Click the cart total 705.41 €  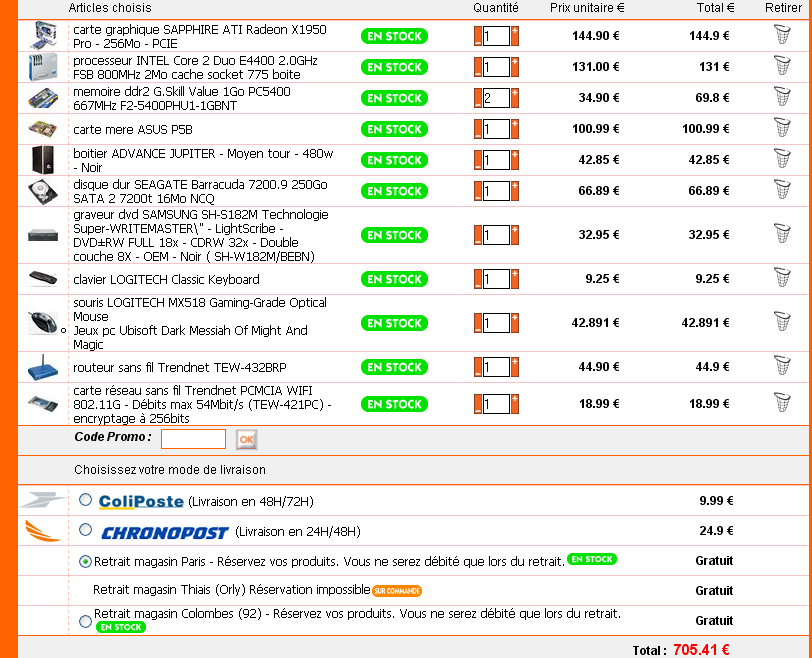click(701, 650)
